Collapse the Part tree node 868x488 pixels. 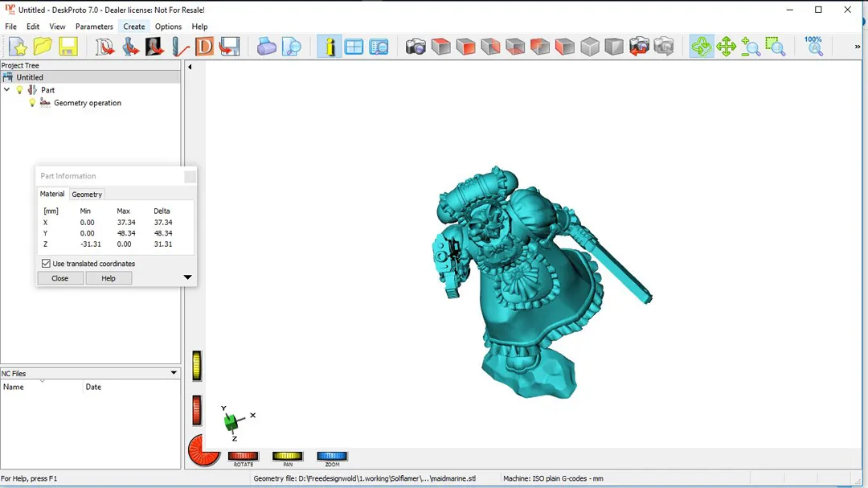click(6, 90)
